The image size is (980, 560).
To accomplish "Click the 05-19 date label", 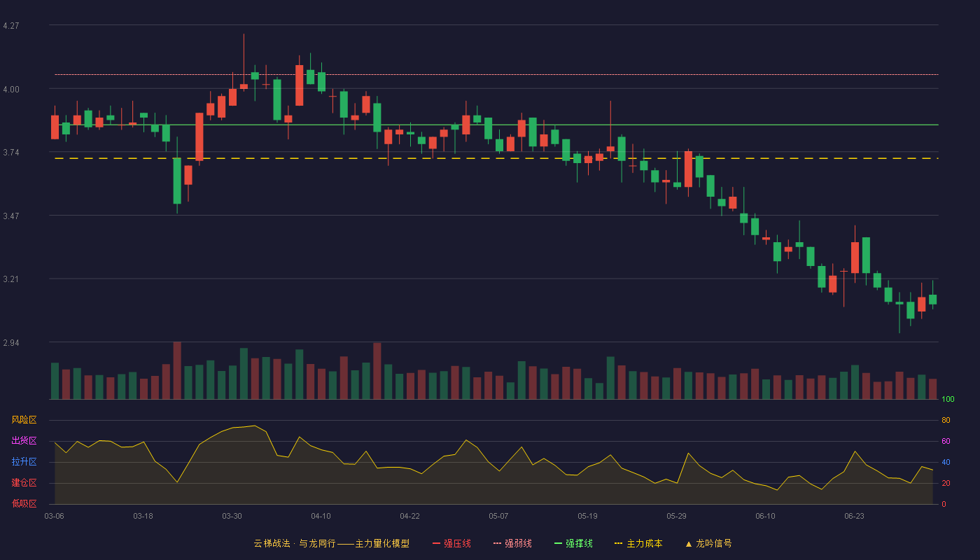I will coord(587,516).
